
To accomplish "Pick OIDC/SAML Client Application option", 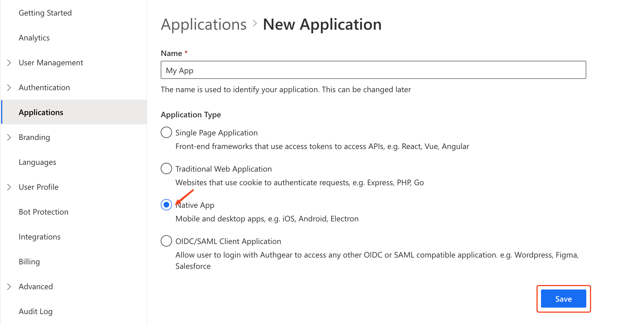I will pyautogui.click(x=166, y=241).
